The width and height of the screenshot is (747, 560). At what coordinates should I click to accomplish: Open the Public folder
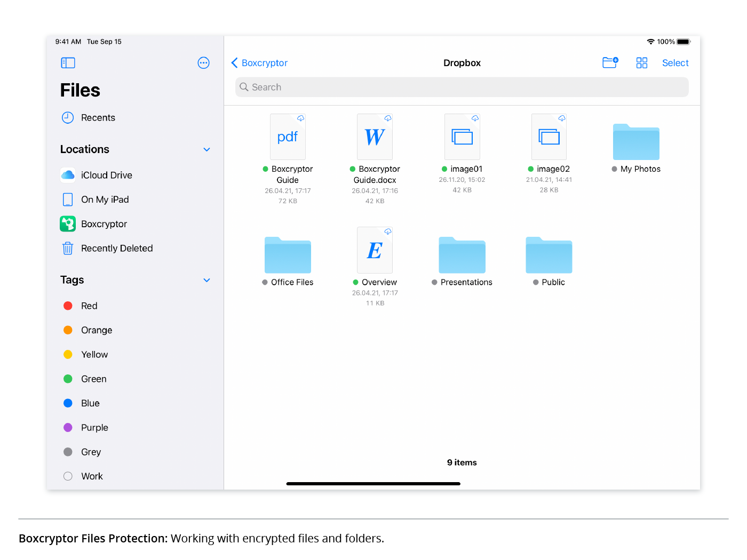pyautogui.click(x=549, y=255)
